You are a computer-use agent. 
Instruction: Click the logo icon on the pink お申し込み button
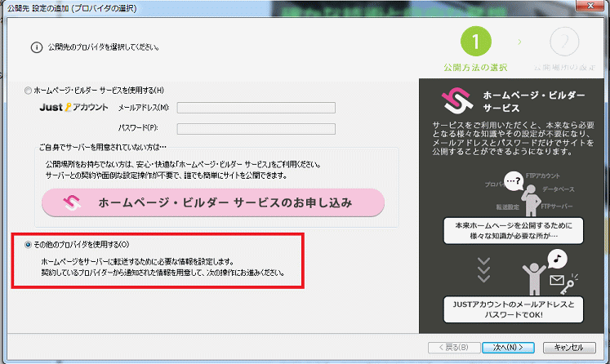[x=73, y=202]
